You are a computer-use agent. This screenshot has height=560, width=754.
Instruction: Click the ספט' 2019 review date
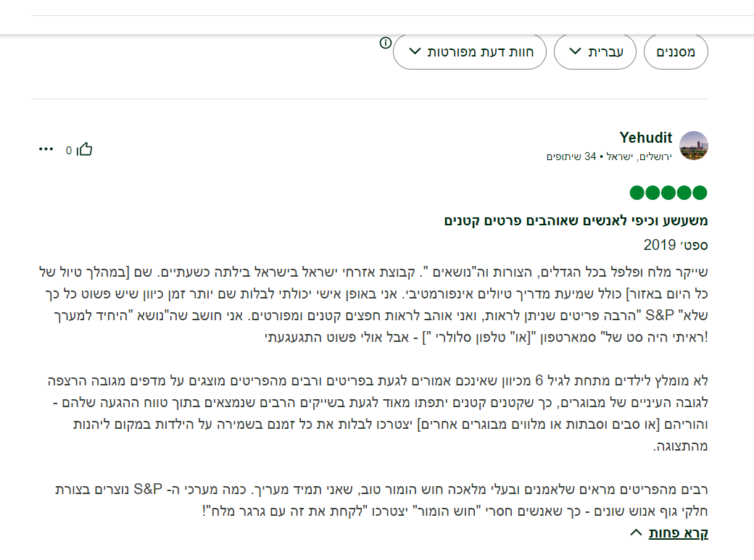[687, 245]
